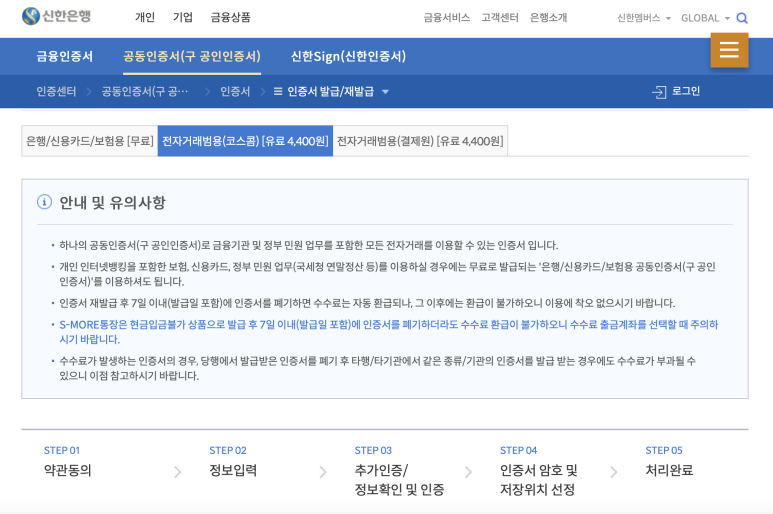Go to 금융서비스
This screenshot has width=773, height=514.
(447, 18)
